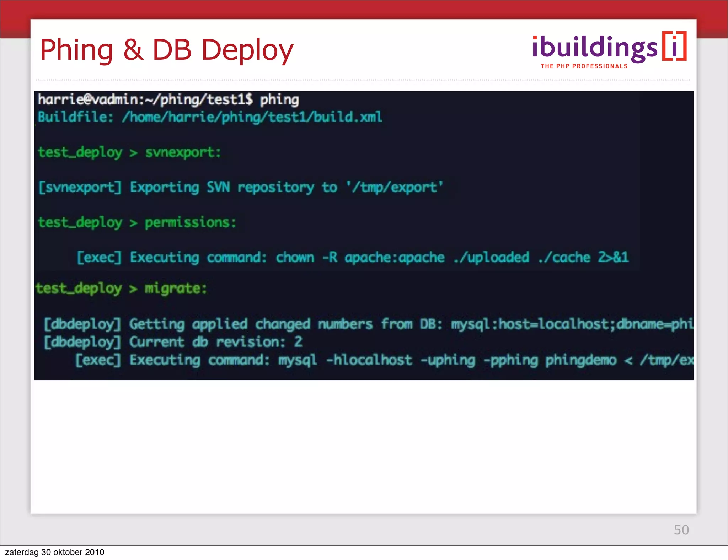Select the test_deploy > permissions heading

(137, 223)
